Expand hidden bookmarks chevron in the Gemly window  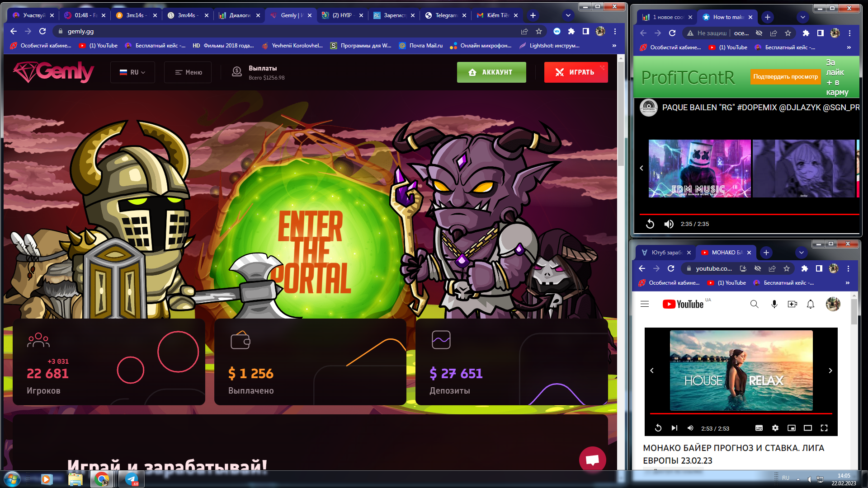pos(614,46)
